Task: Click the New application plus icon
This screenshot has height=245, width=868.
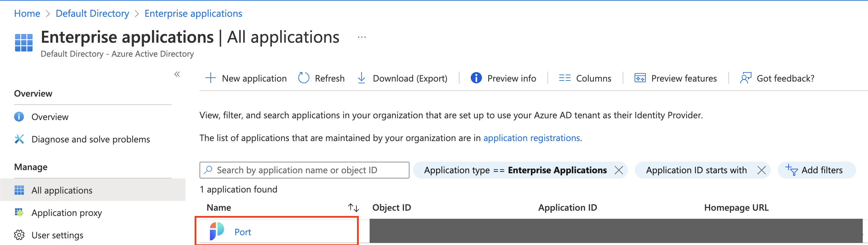Action: click(x=210, y=78)
